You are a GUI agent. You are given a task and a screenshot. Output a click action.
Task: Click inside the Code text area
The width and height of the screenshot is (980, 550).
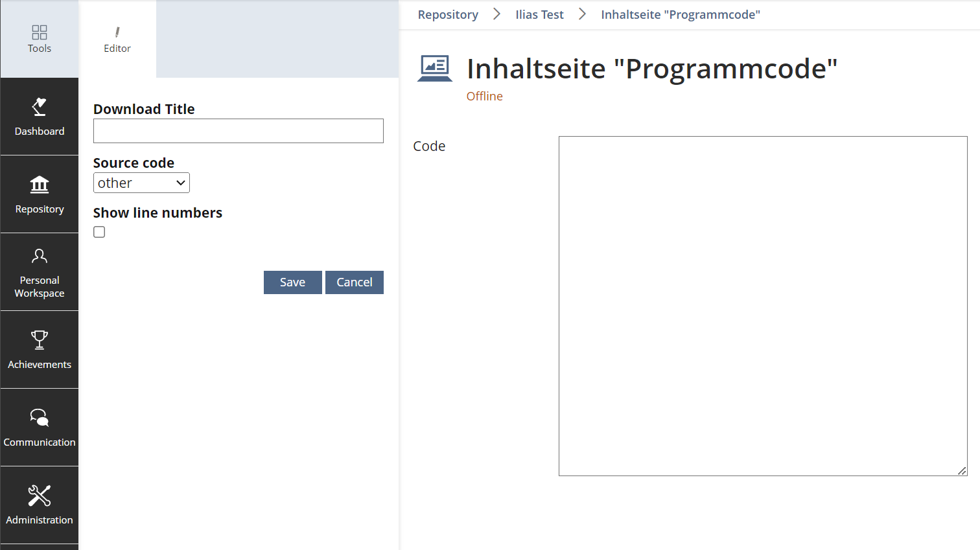tap(763, 306)
